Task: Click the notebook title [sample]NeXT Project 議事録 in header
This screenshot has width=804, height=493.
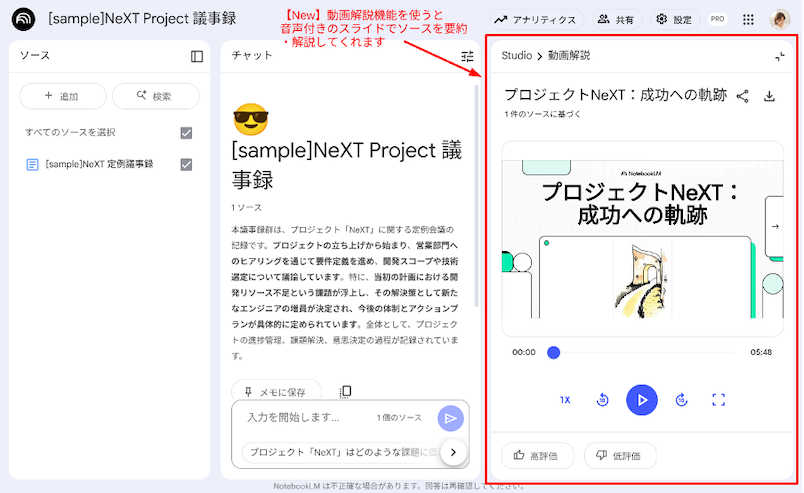Action: click(x=142, y=19)
